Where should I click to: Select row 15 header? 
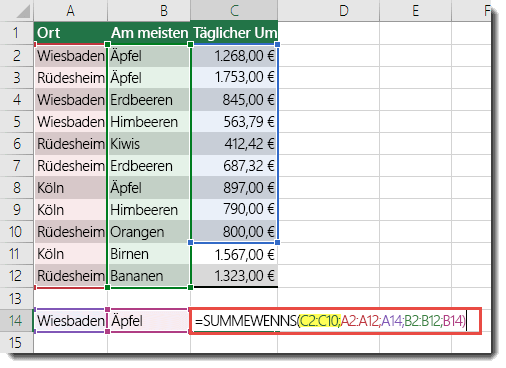[17, 343]
